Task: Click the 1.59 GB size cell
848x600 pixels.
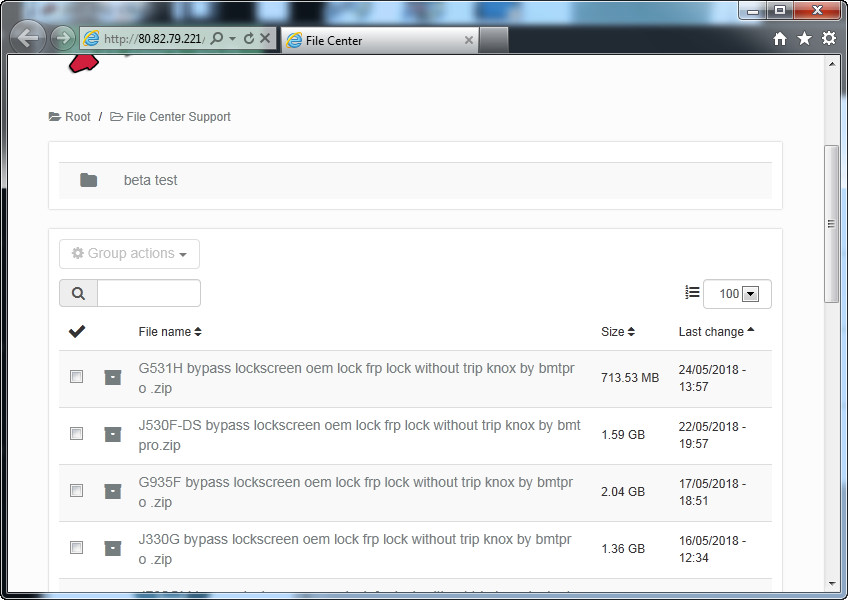Action: (623, 434)
